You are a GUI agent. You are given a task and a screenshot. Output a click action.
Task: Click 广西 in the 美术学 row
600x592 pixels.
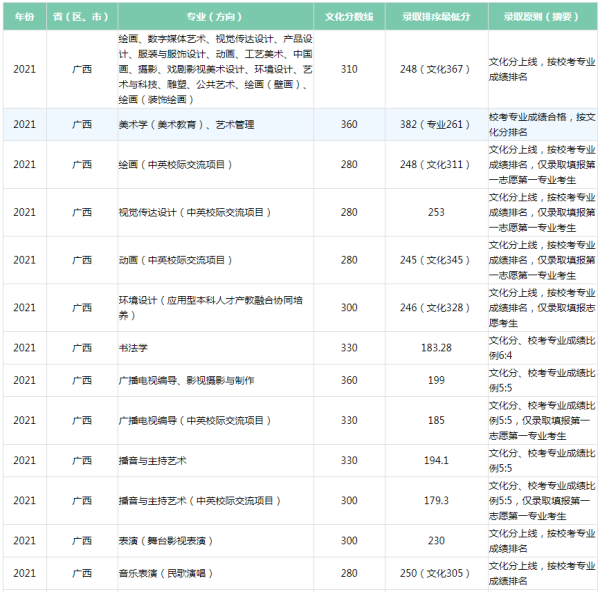(82, 124)
